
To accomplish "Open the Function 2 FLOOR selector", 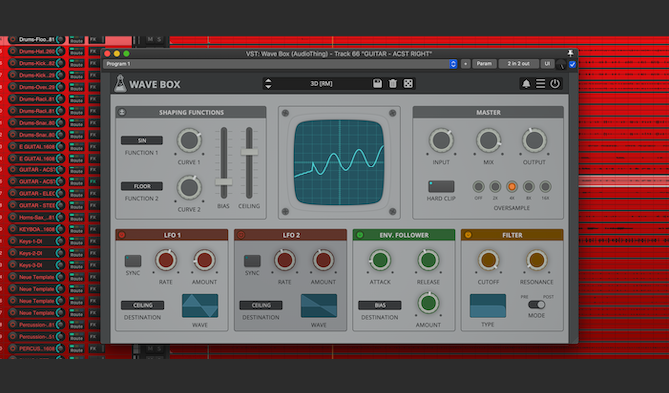I will [142, 186].
